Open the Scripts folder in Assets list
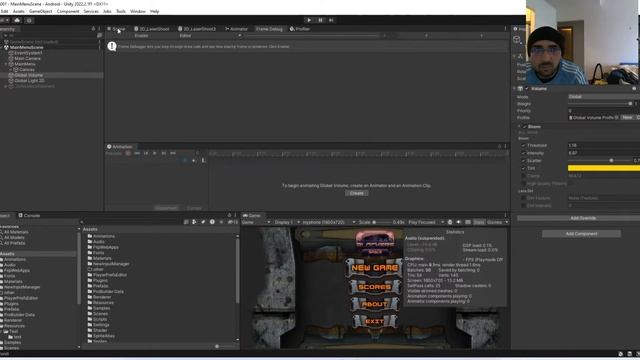Viewport: 640px width, 360px height. pos(97,319)
